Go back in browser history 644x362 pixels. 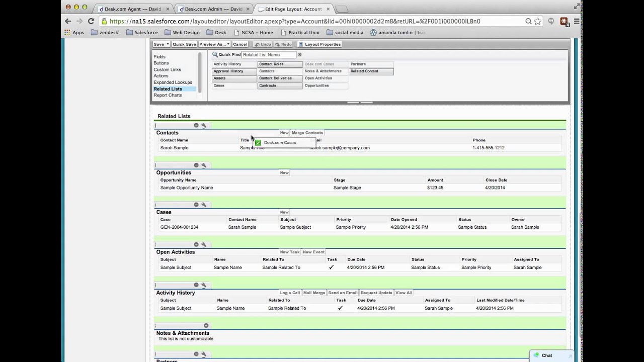[68, 21]
